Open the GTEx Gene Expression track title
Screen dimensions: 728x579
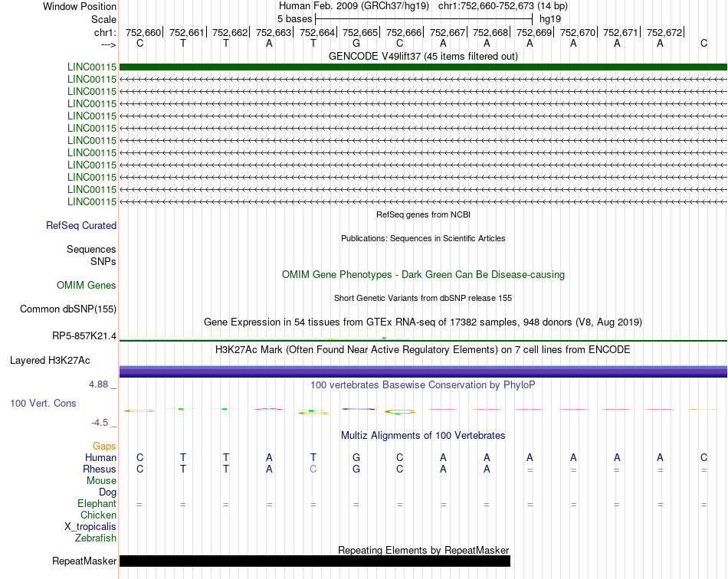click(x=423, y=322)
